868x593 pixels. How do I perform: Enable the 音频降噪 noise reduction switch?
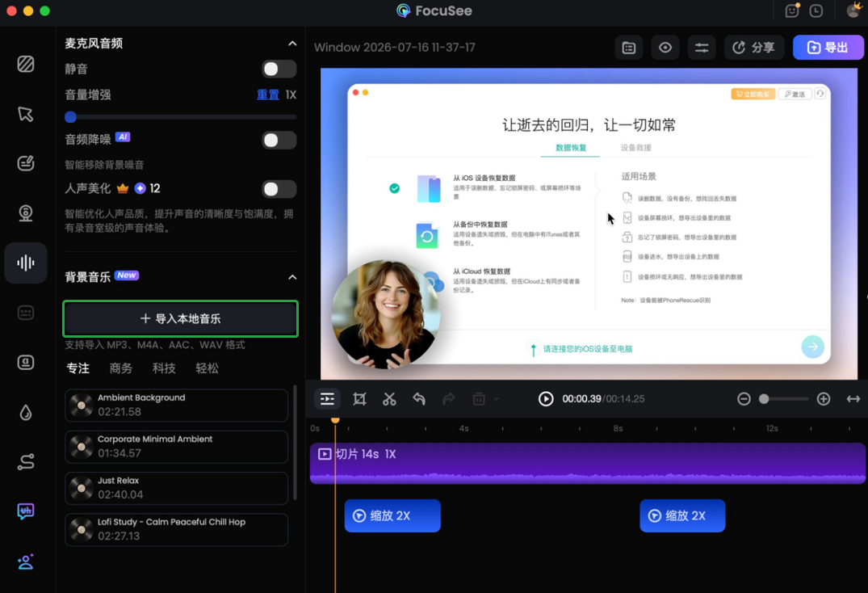[279, 140]
